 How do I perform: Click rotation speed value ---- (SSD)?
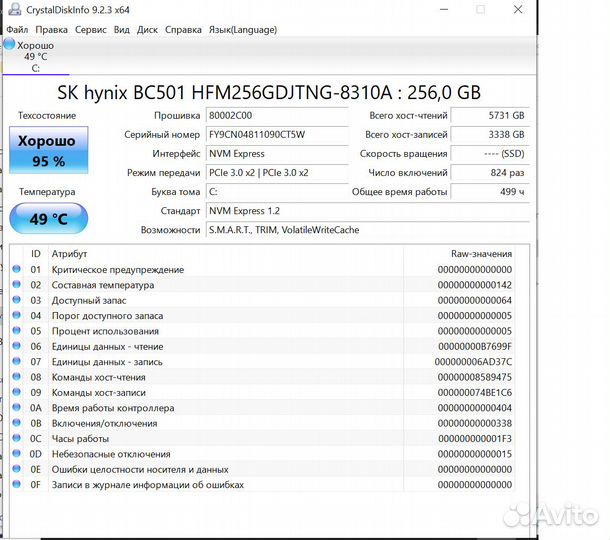pyautogui.click(x=490, y=154)
